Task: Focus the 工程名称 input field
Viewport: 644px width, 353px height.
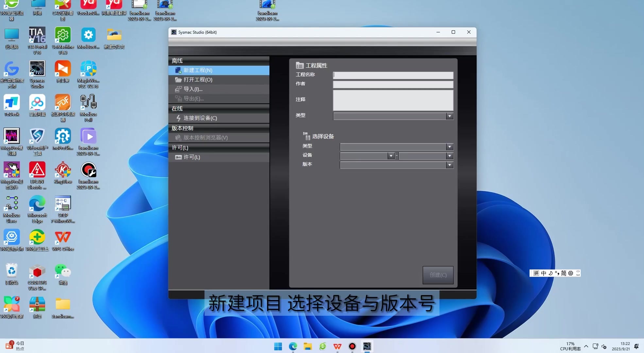Action: (393, 75)
